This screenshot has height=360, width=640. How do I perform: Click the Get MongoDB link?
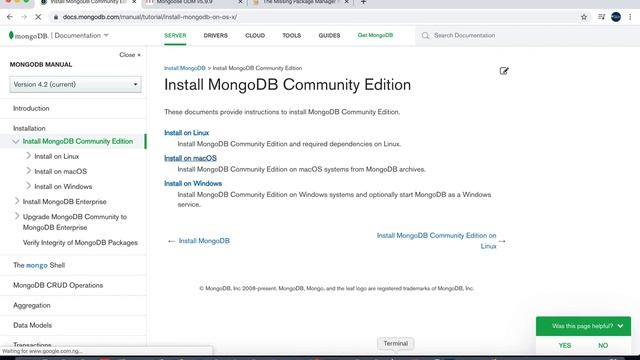click(x=375, y=35)
